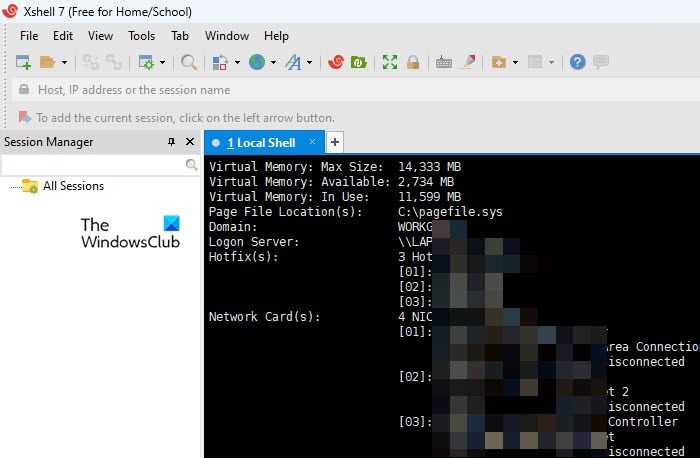The height and width of the screenshot is (458, 700).
Task: Launch Xshell with the red swirl icon
Action: [335, 62]
